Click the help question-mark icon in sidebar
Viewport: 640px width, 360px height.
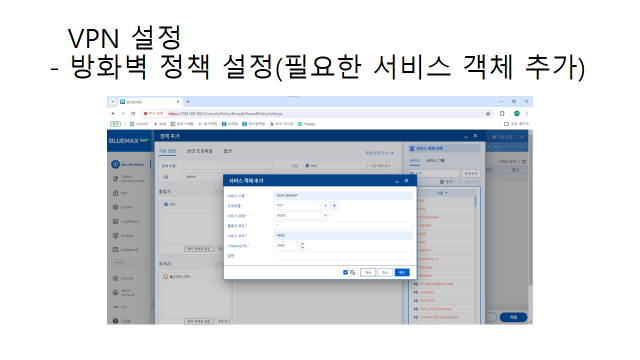coord(116,321)
